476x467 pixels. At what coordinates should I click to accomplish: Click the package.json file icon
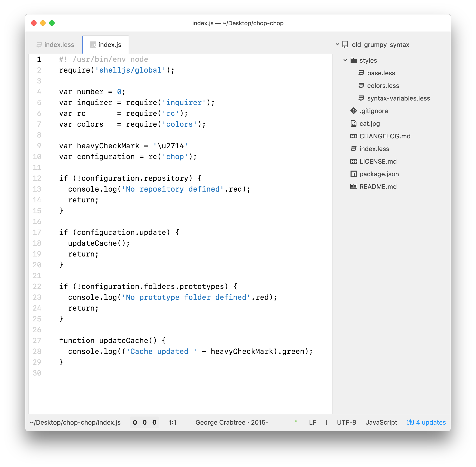(354, 174)
